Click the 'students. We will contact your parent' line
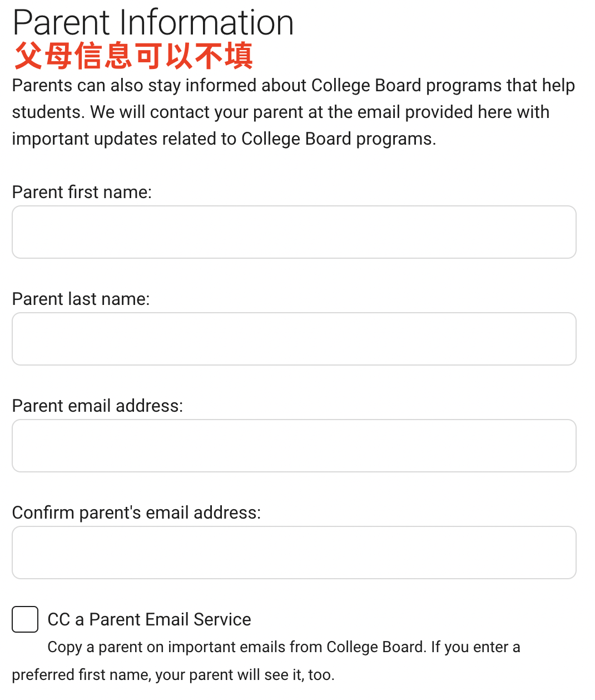The width and height of the screenshot is (595, 700). 281,112
